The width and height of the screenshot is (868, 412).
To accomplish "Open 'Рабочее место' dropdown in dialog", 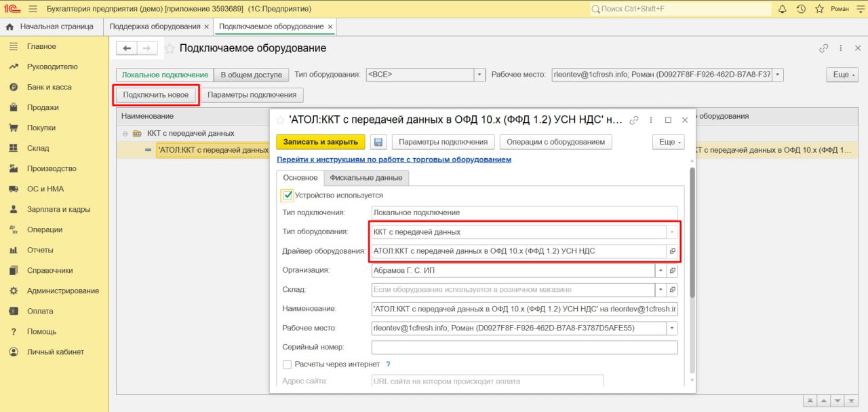I will click(672, 329).
